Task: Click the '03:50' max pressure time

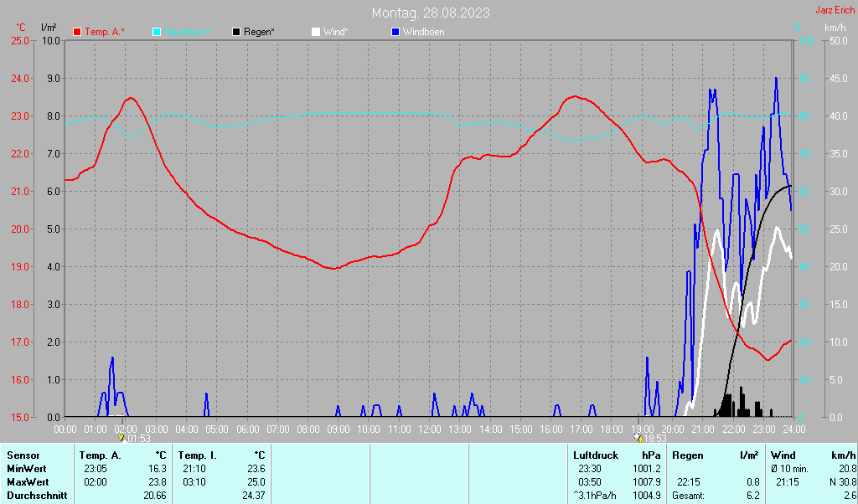Action: pos(590,483)
